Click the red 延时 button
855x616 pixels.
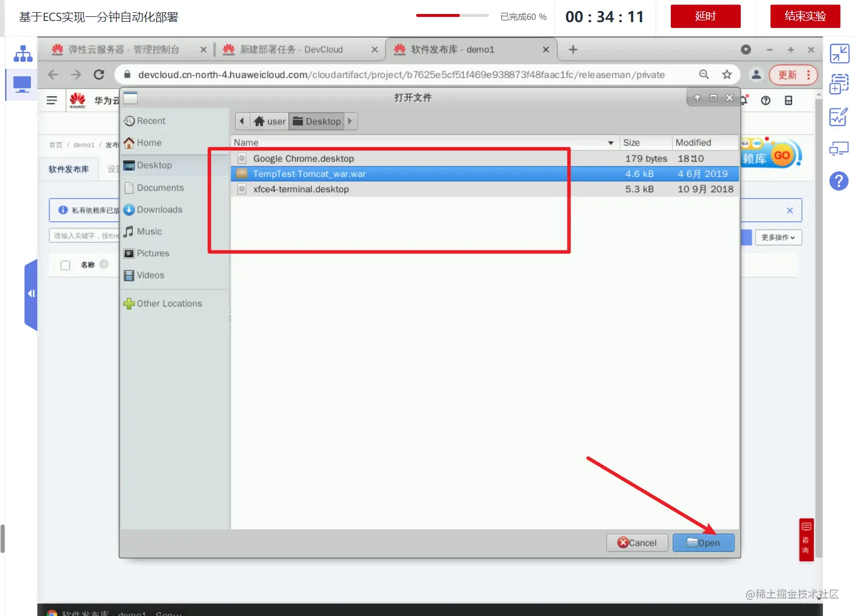point(705,16)
